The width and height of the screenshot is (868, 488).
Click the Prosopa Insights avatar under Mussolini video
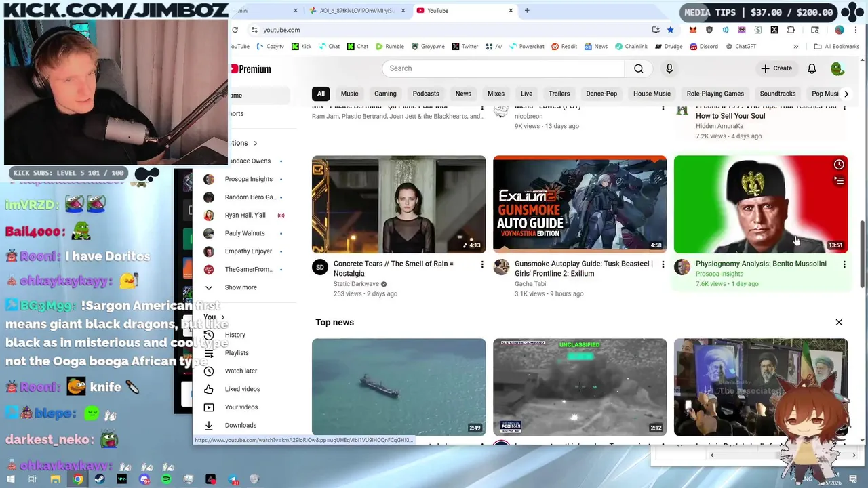(682, 267)
